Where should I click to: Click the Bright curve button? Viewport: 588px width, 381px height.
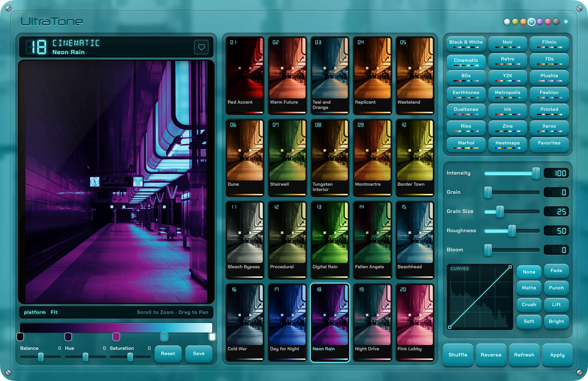[x=556, y=322]
